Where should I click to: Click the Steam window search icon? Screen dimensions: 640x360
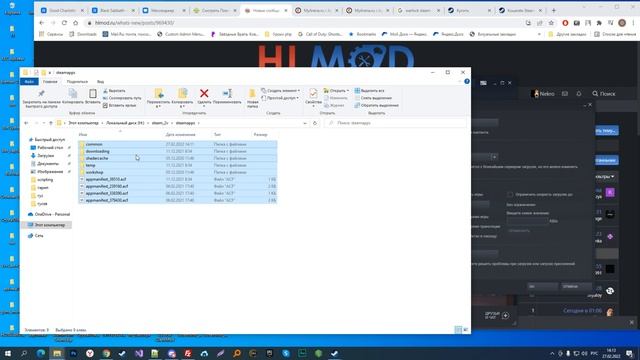(x=595, y=93)
